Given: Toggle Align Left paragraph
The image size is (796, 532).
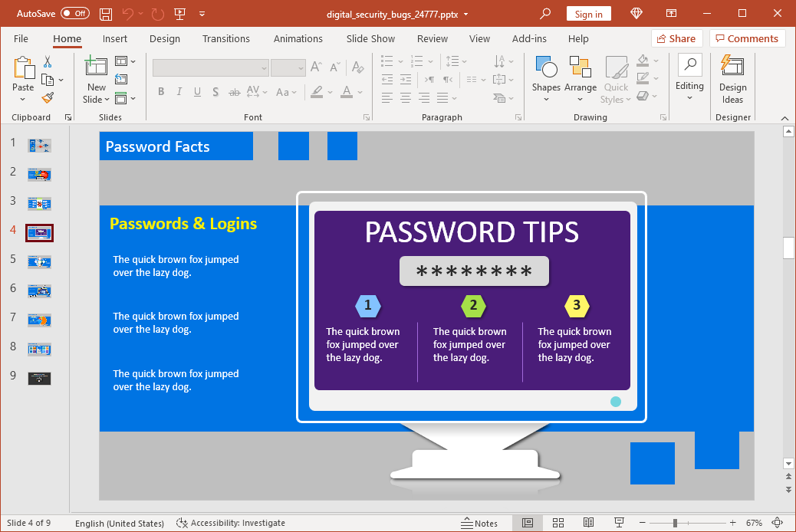Looking at the screenshot, I should click(386, 97).
